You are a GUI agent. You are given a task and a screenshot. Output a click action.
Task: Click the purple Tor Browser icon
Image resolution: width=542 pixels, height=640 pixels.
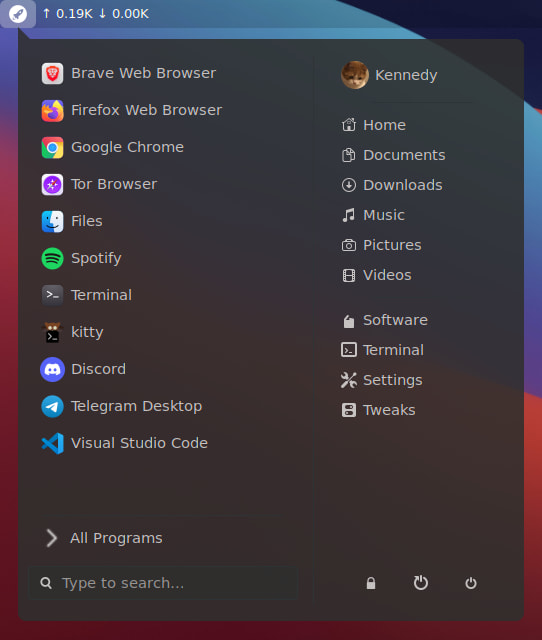tap(52, 184)
